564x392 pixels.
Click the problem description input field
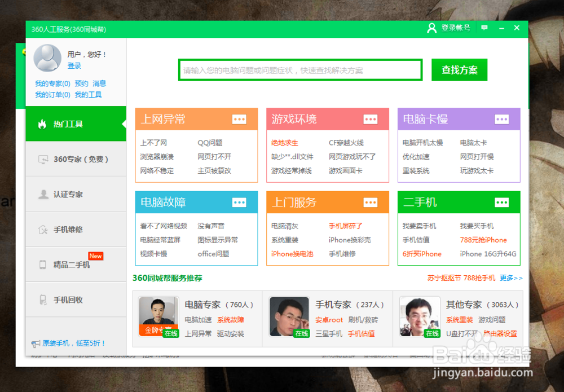300,69
